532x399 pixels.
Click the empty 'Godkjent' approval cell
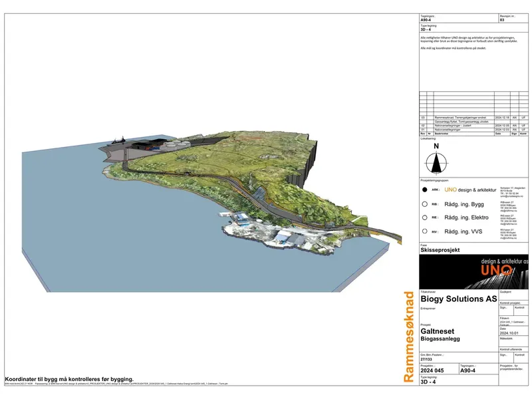(x=513, y=295)
